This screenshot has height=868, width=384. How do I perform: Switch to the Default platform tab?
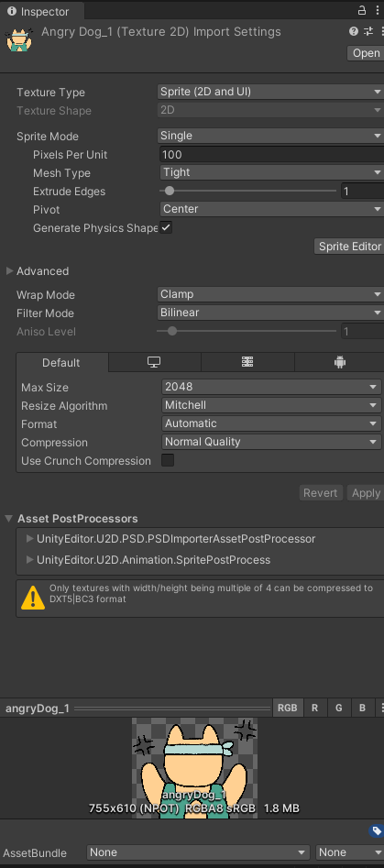[61, 363]
